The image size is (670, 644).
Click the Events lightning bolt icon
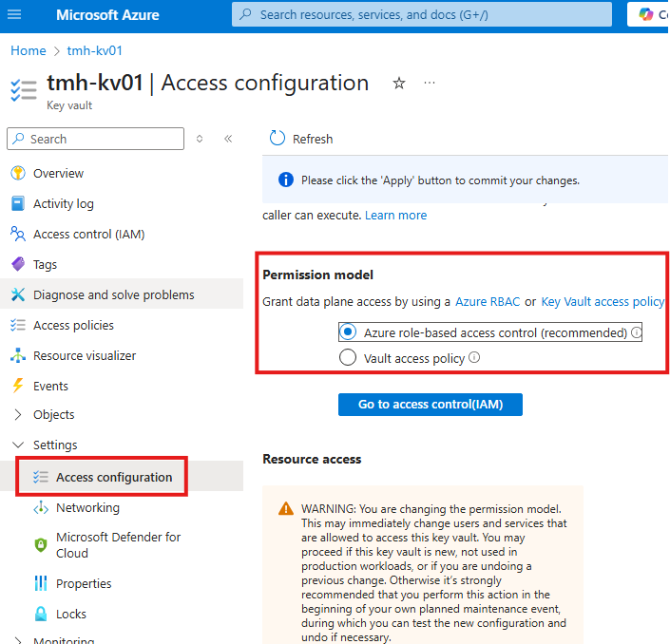18,386
